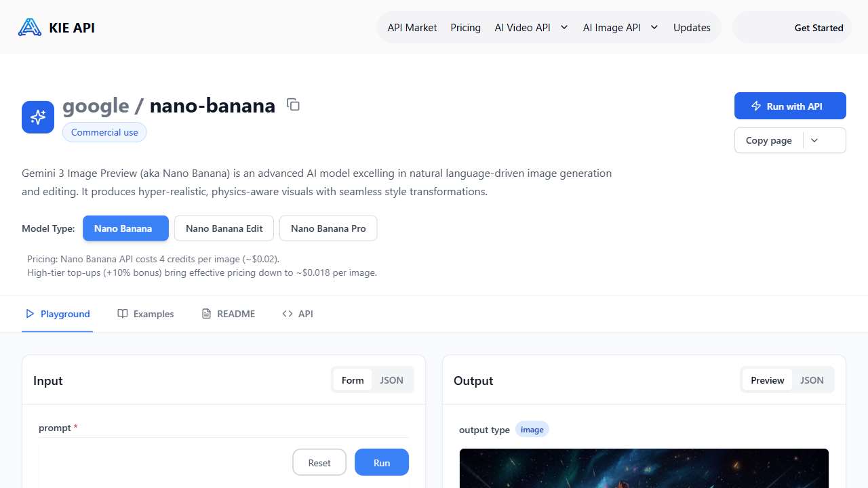Open the Pricing page
Screen dimensions: 868x488
pos(465,27)
